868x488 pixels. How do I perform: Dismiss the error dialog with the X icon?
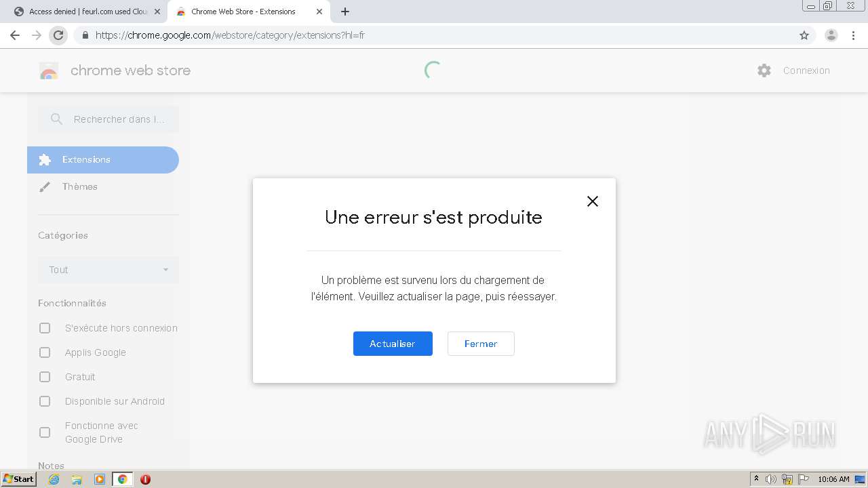click(x=593, y=201)
